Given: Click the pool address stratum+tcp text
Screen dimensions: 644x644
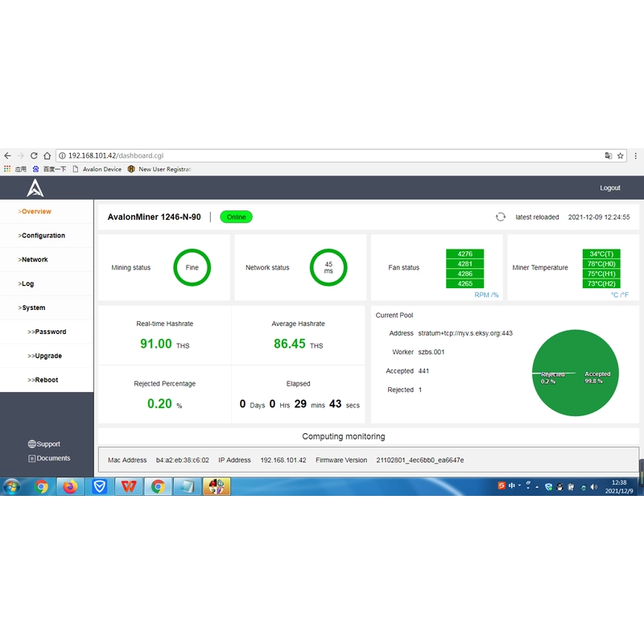Looking at the screenshot, I should [465, 333].
